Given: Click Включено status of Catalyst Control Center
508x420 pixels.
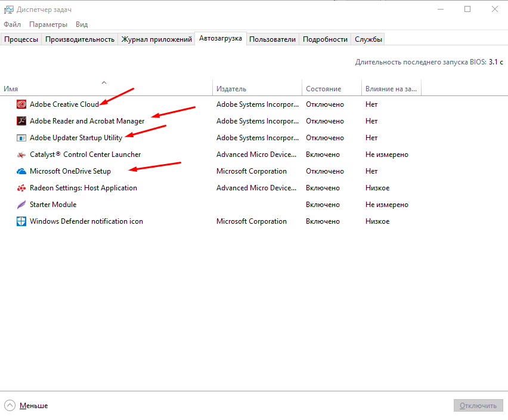Looking at the screenshot, I should [x=323, y=155].
